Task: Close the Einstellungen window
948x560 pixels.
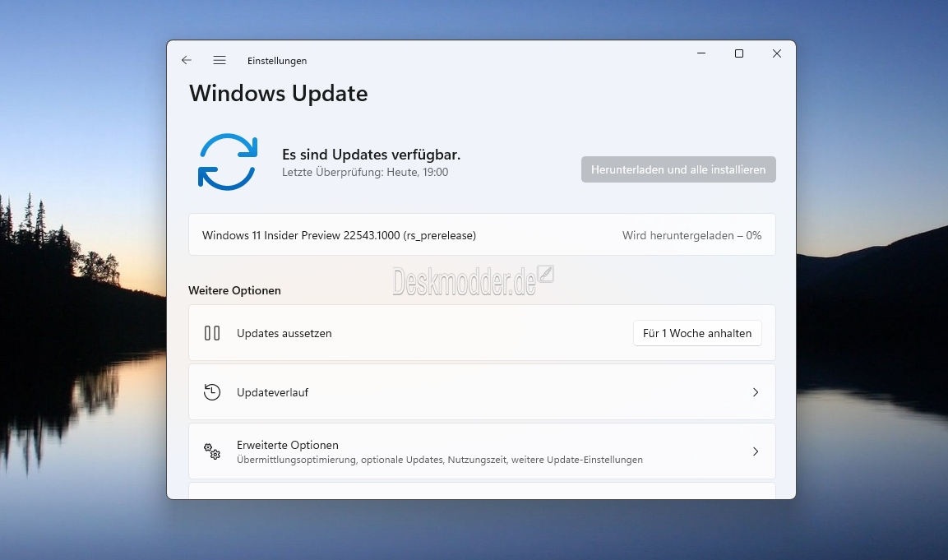Action: (x=777, y=53)
